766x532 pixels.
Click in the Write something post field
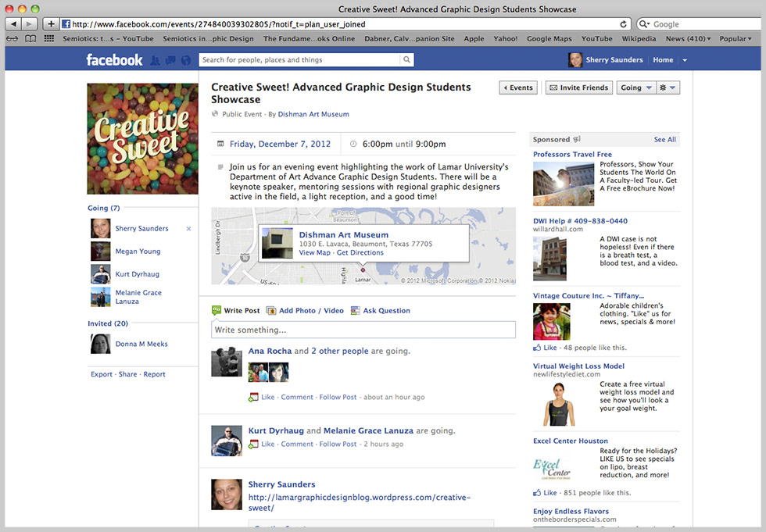pos(363,330)
